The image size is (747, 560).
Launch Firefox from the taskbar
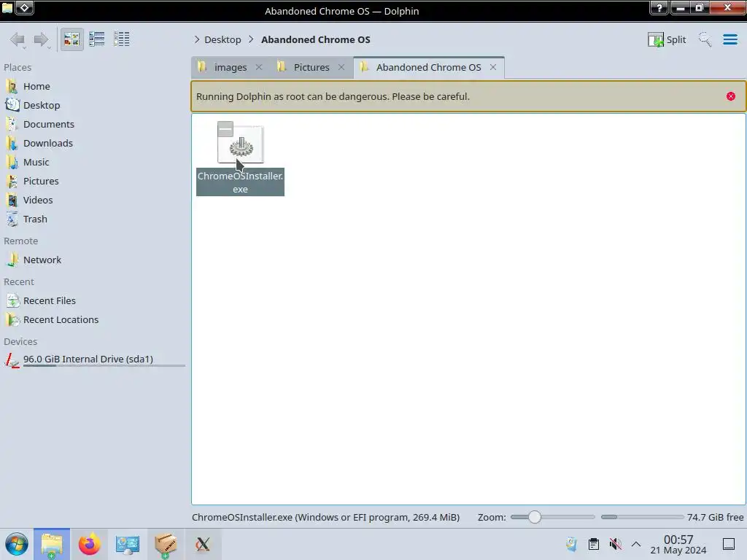pos(90,544)
